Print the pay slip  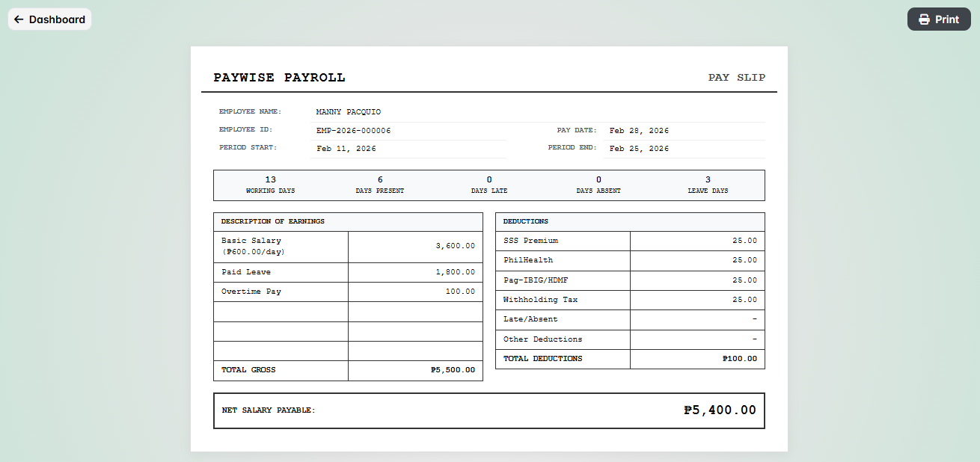click(x=939, y=19)
